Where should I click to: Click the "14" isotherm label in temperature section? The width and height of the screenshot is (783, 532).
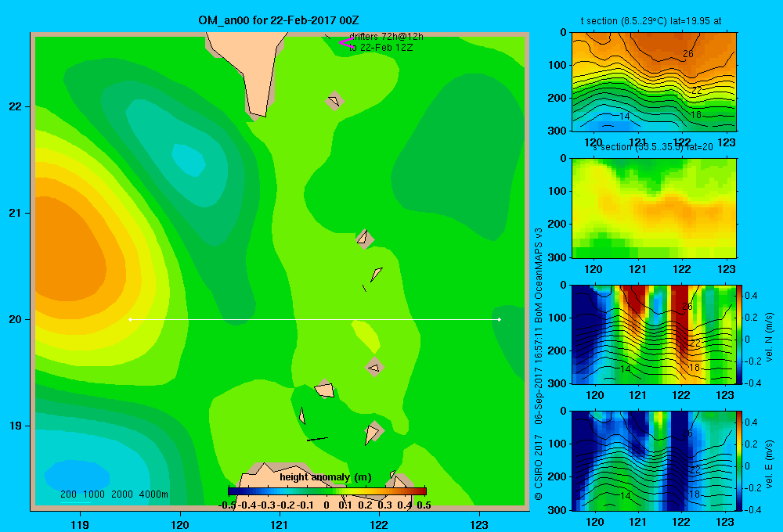point(624,117)
